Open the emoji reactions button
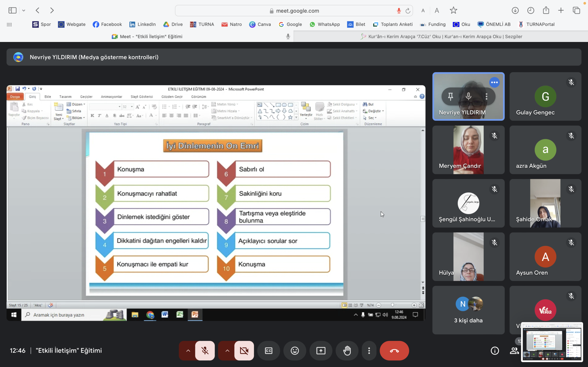The height and width of the screenshot is (367, 588). (x=295, y=350)
